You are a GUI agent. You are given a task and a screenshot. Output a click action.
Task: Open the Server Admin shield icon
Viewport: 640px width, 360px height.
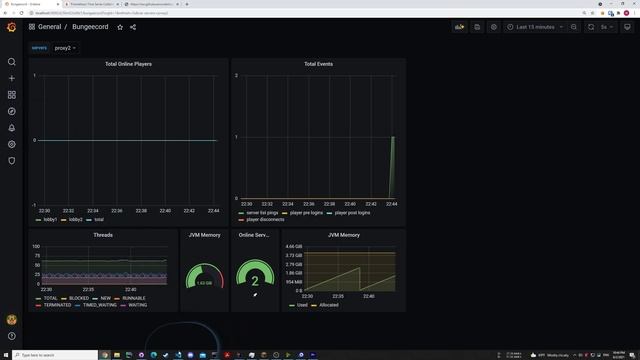tap(11, 161)
